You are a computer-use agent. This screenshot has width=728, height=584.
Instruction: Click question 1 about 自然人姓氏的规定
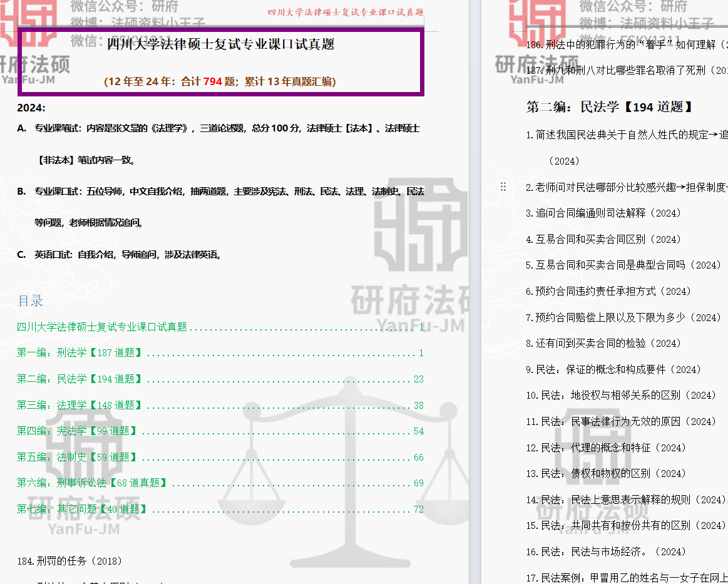(x=627, y=148)
